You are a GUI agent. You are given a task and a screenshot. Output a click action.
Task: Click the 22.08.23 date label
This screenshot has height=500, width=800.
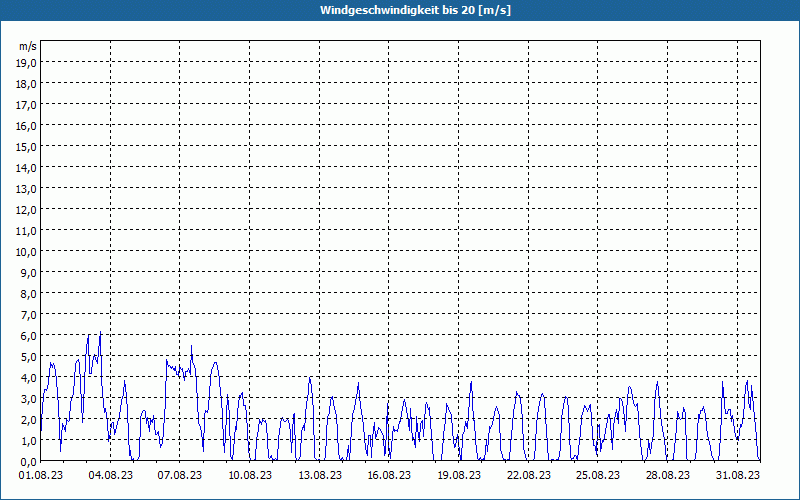(x=529, y=475)
